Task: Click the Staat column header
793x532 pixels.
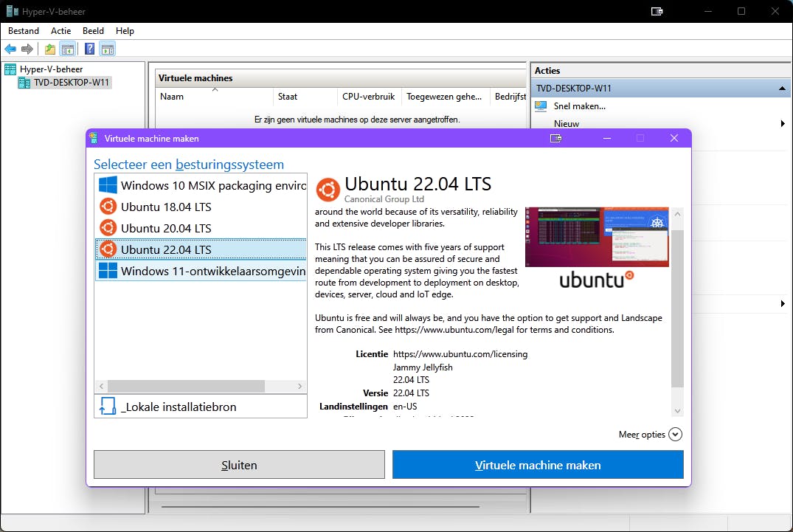Action: (x=305, y=96)
